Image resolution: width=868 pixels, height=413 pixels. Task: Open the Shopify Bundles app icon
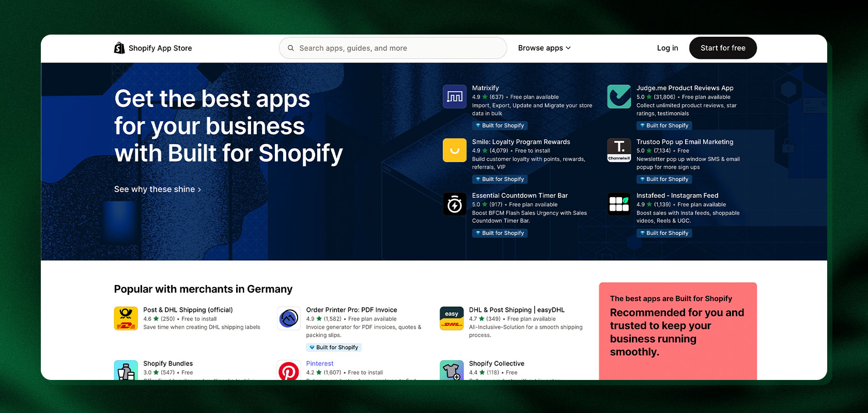click(126, 370)
